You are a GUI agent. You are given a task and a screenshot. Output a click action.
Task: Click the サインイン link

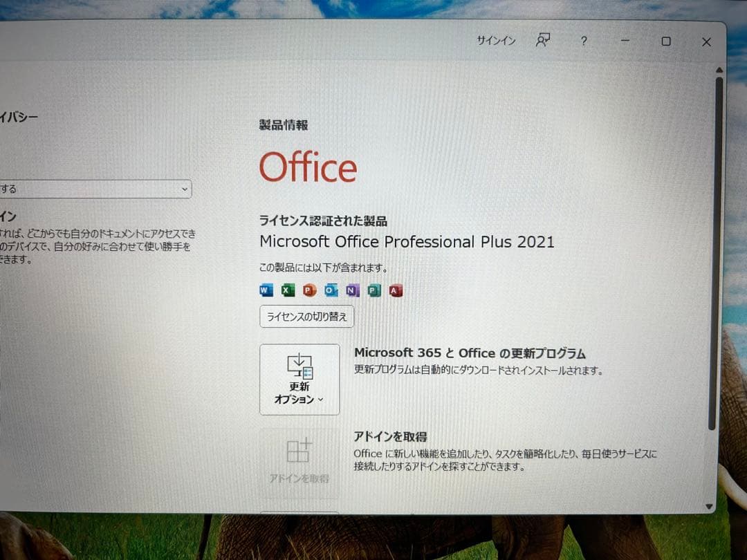click(495, 41)
